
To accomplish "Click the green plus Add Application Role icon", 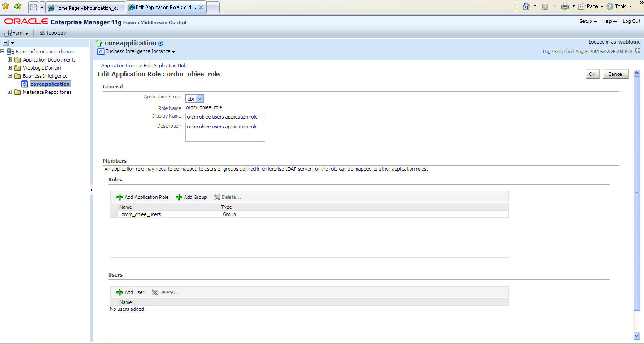I will pos(119,197).
